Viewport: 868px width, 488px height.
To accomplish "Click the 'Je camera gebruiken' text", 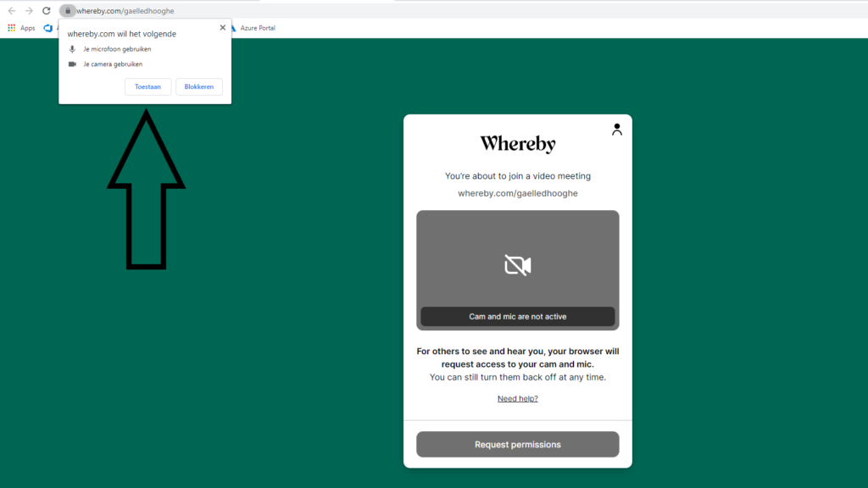I will [113, 64].
